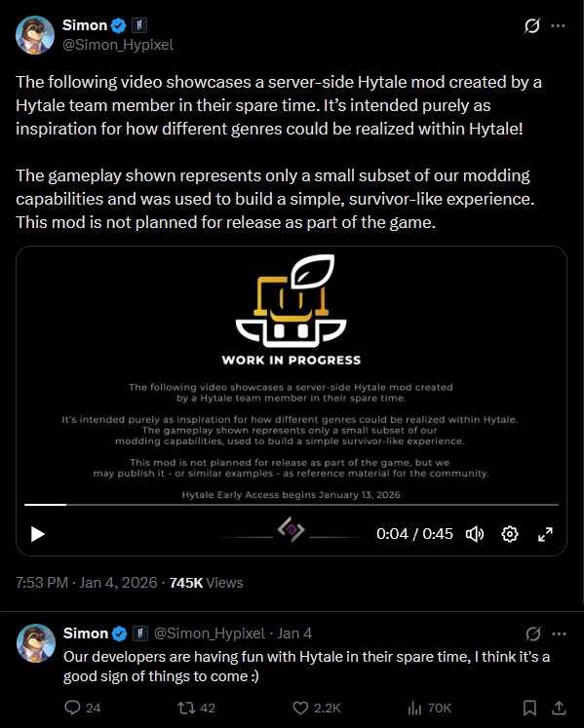The height and width of the screenshot is (728, 584).
Task: Share the reply post
Action: [559, 708]
